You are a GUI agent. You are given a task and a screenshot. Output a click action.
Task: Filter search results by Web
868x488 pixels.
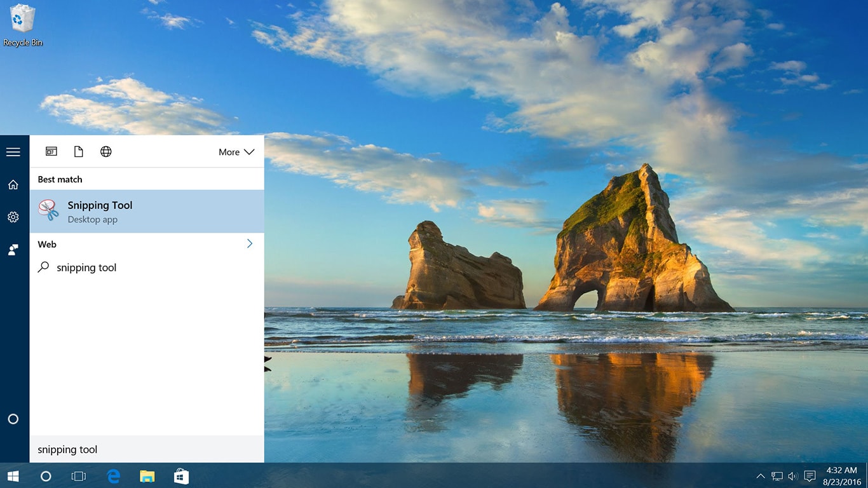click(105, 151)
